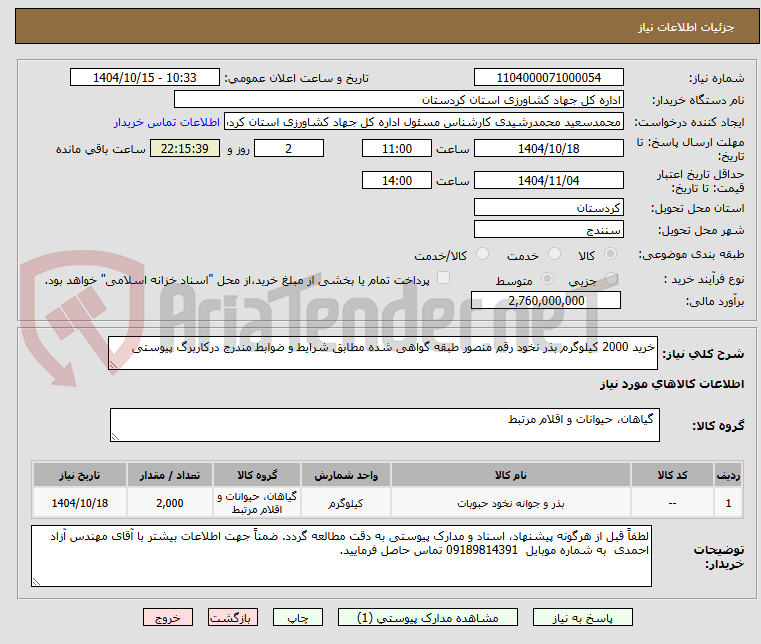Image resolution: width=761 pixels, height=644 pixels.
Task: Click the ردیف column header
Action: (x=728, y=475)
